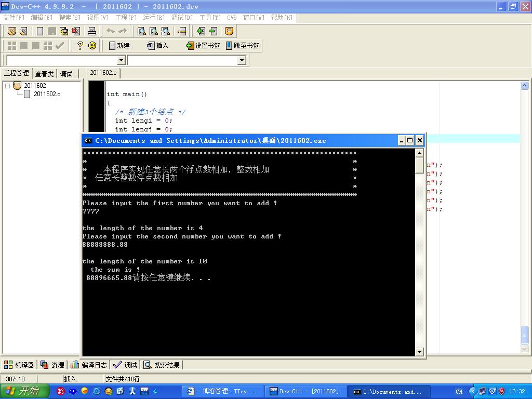
Task: Open the CVS menu
Action: [x=232, y=17]
